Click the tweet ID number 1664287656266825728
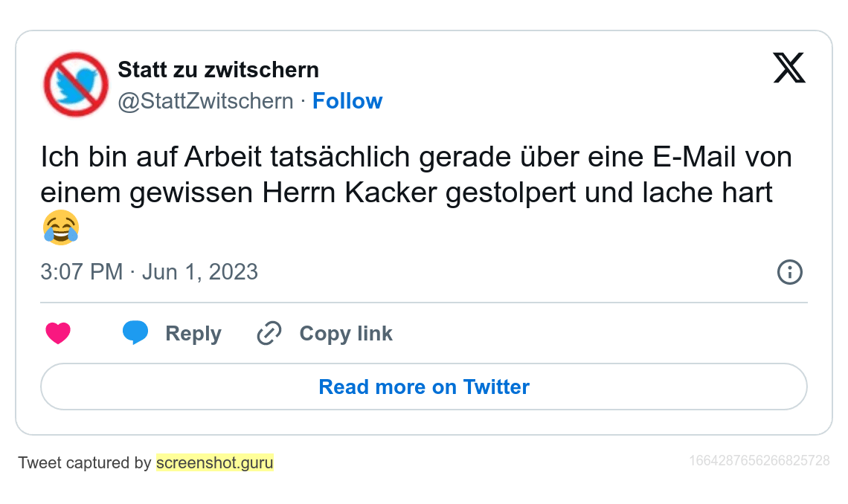The width and height of the screenshot is (848, 504). [x=759, y=461]
